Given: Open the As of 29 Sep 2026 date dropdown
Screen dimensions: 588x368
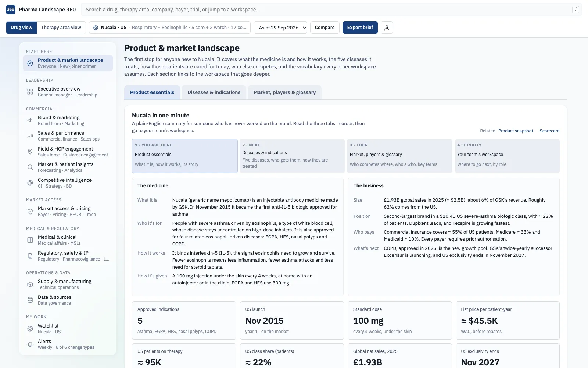Looking at the screenshot, I should pyautogui.click(x=280, y=28).
